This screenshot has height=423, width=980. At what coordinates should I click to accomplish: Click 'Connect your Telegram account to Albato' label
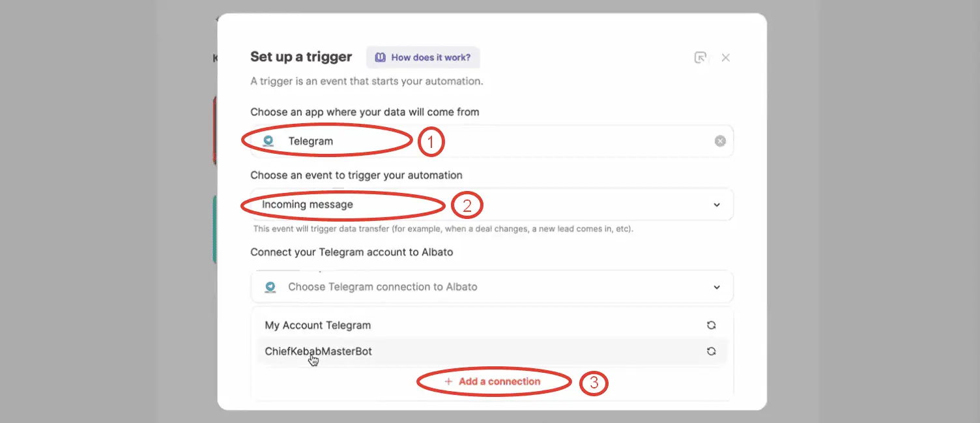[x=352, y=252]
